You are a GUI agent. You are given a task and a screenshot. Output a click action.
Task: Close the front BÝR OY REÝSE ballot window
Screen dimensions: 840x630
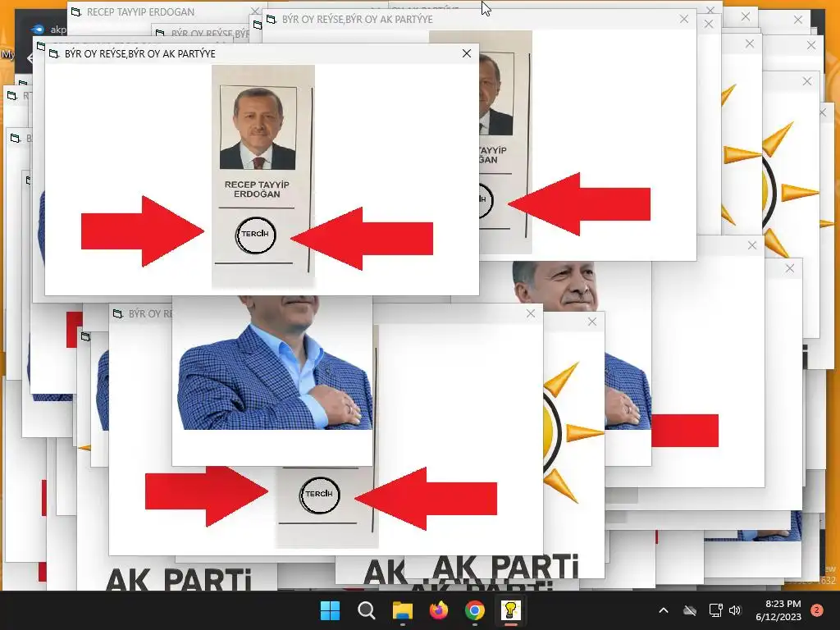[x=467, y=53]
